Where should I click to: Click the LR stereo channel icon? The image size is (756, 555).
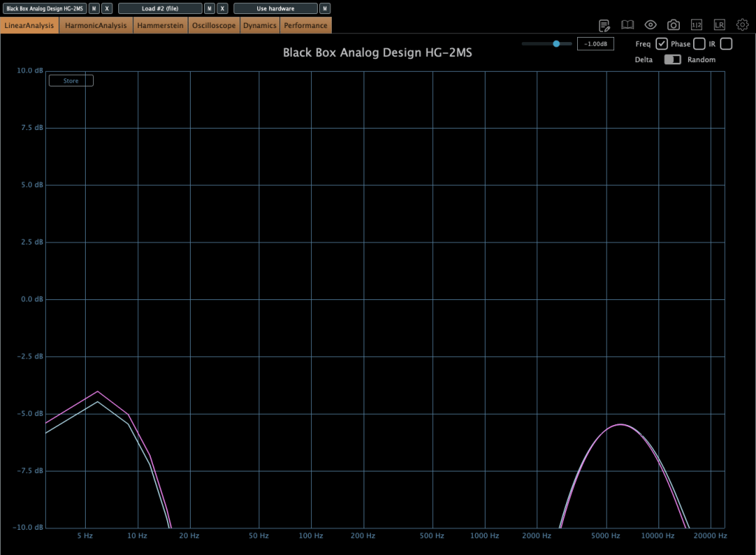point(719,25)
